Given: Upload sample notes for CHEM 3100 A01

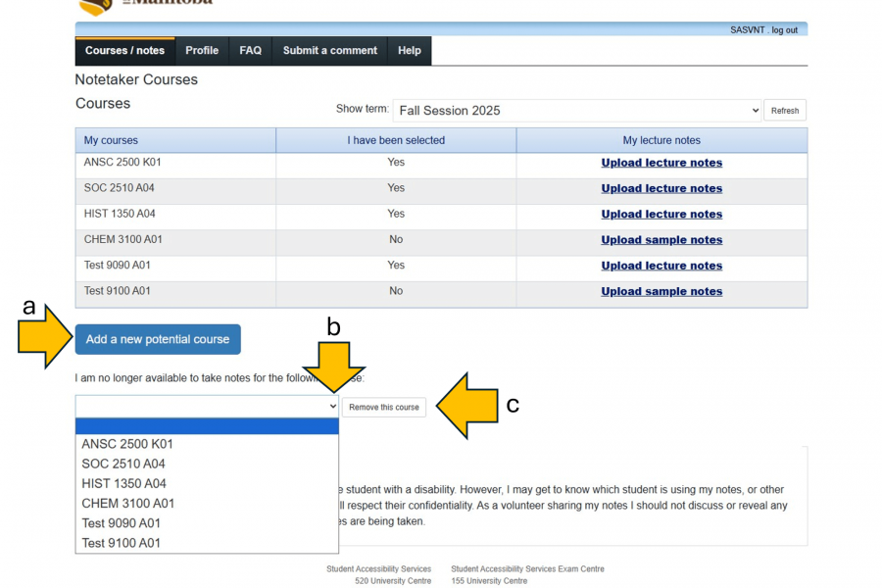Looking at the screenshot, I should pos(661,239).
